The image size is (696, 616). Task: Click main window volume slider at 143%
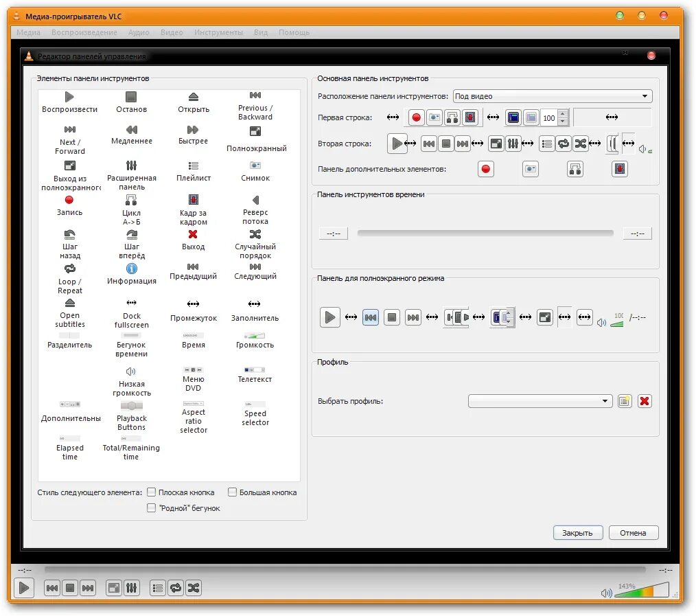click(641, 591)
